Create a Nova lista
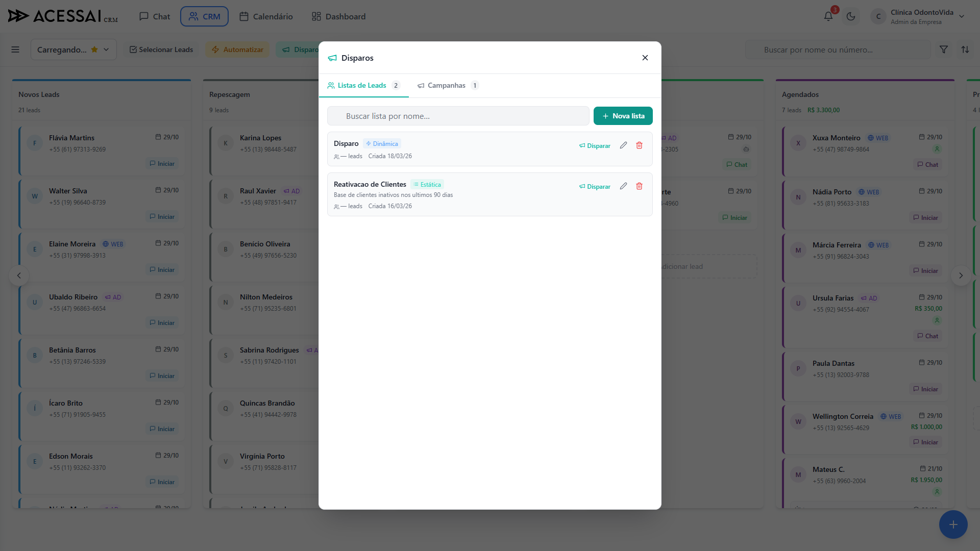This screenshot has width=980, height=551. tap(623, 116)
